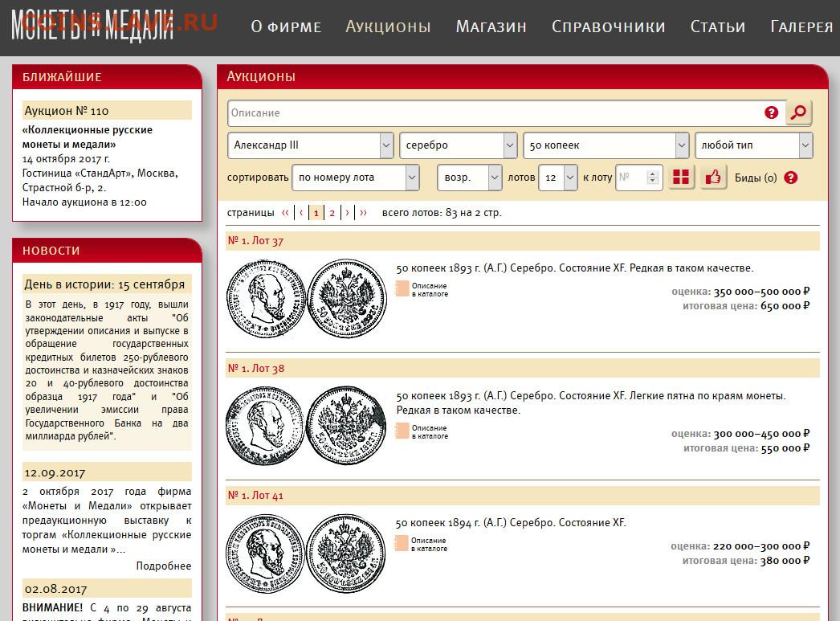This screenshot has width=840, height=621.
Task: Click оценка 350 000–500 000 ₽
Action: pyautogui.click(x=740, y=292)
